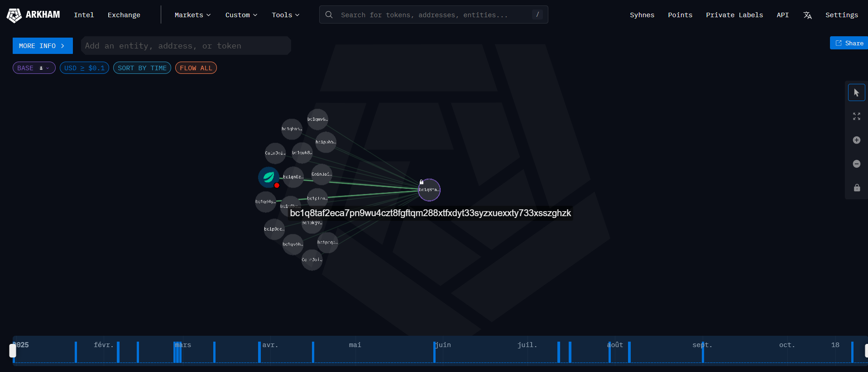Image resolution: width=868 pixels, height=372 pixels.
Task: Click the Bitfinex green leaf node
Action: pyautogui.click(x=269, y=177)
